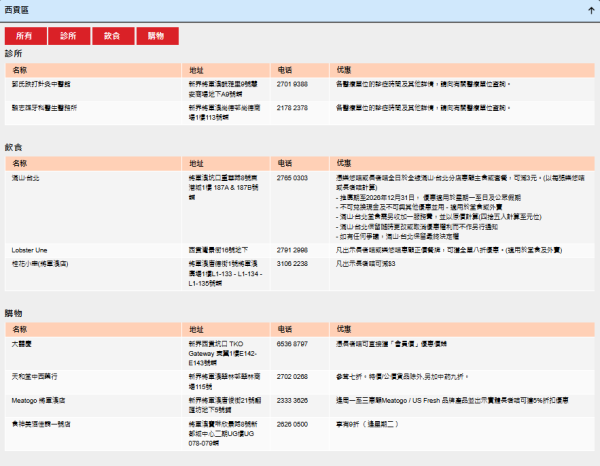Screen dimensions: 600x466
Task: Click the offer text in the 3106 2238 row
Action: (x=365, y=264)
